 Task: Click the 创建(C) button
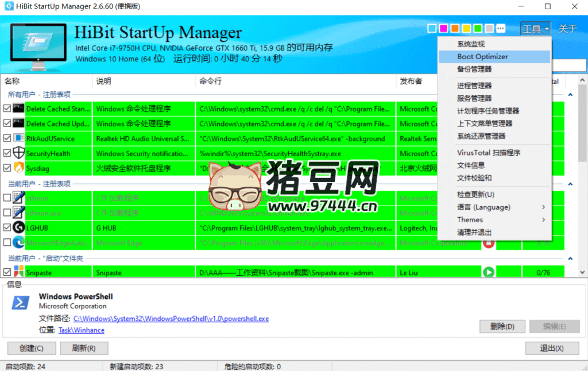tap(32, 348)
